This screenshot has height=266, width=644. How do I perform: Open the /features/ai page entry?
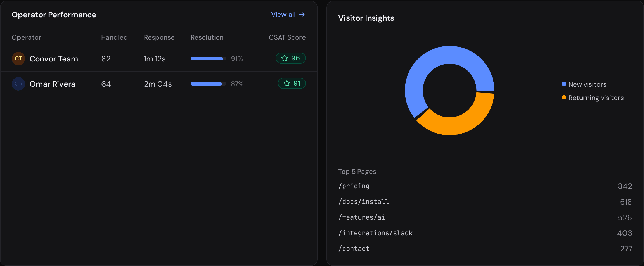[361, 217]
